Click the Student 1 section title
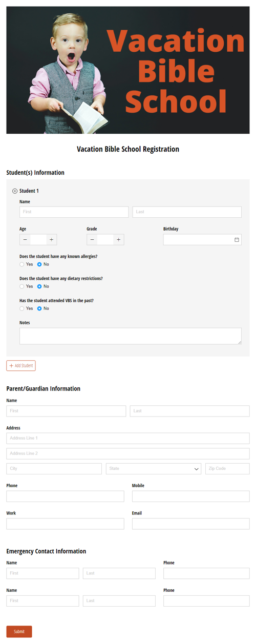 pyautogui.click(x=29, y=191)
